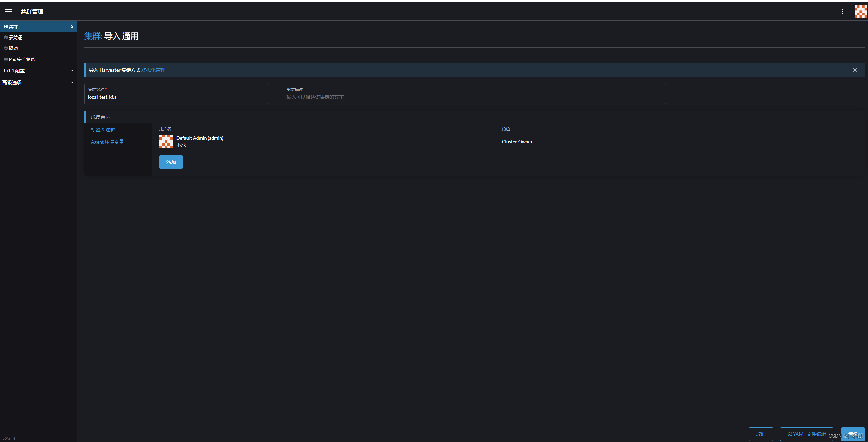The height and width of the screenshot is (442, 868).
Task: Open the 虚拟化管理 link
Action: point(153,70)
